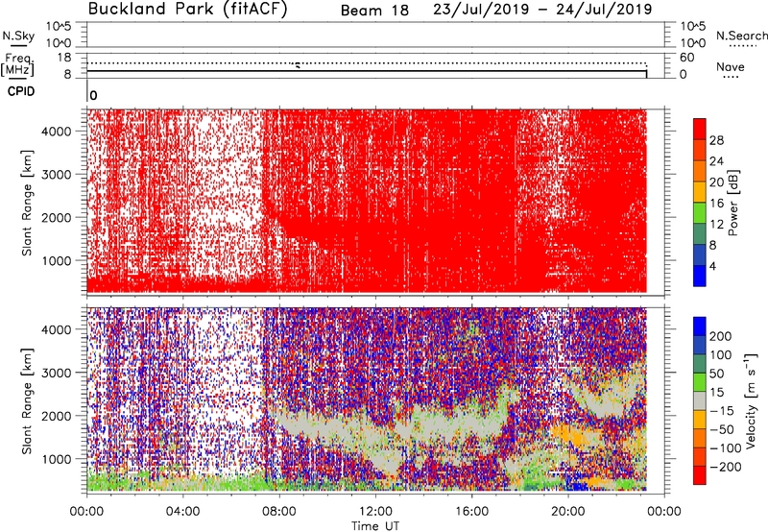Click the "28" power colorbar label
This screenshot has width=768, height=532.
(x=716, y=140)
